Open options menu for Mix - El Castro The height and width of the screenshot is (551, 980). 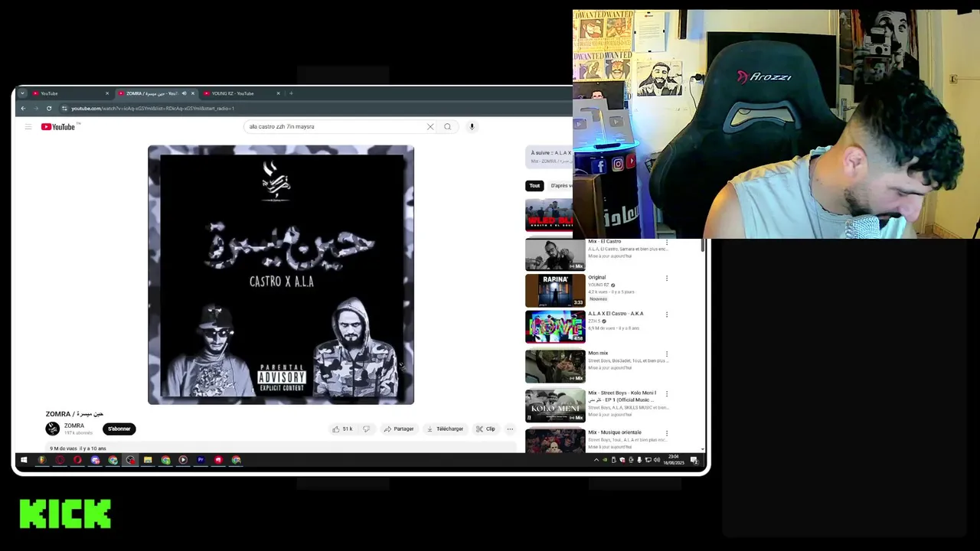click(666, 243)
